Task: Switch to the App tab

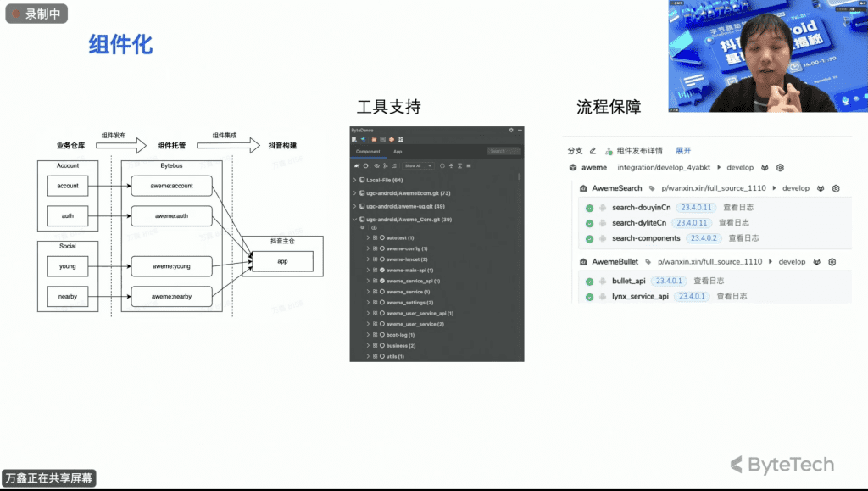Action: pyautogui.click(x=398, y=151)
